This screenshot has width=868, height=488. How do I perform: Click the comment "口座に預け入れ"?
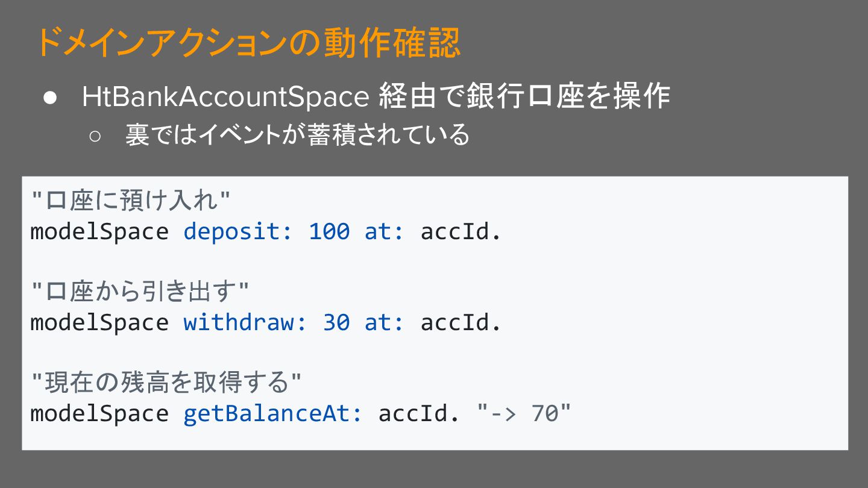click(x=131, y=201)
